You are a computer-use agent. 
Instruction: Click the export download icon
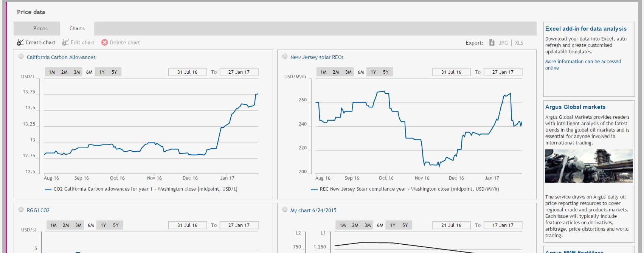492,43
